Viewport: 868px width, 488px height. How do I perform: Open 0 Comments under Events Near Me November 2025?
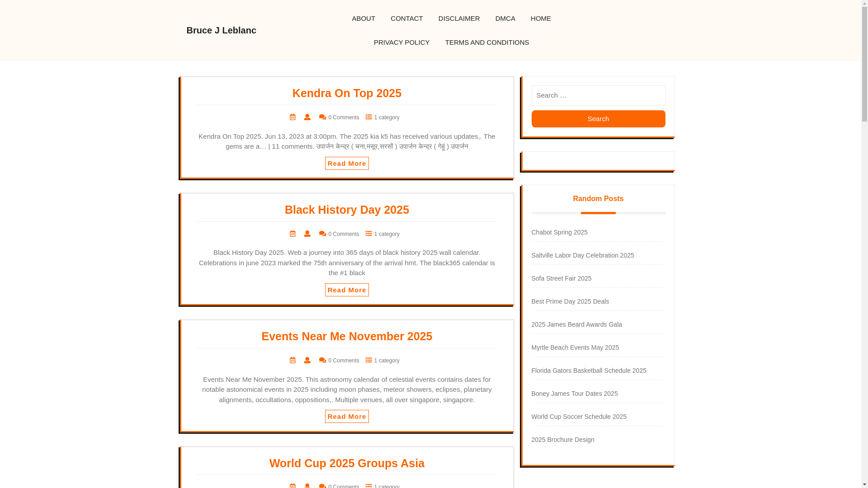(x=344, y=361)
